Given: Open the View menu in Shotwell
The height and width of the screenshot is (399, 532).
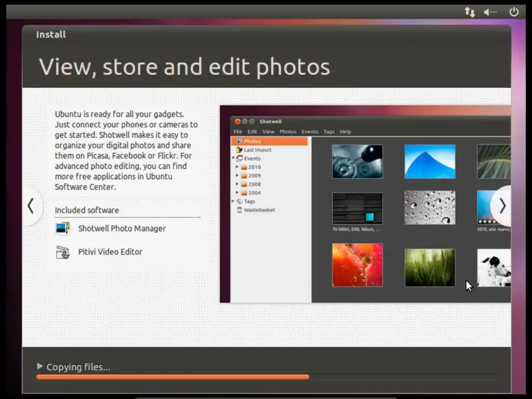Looking at the screenshot, I should point(268,131).
